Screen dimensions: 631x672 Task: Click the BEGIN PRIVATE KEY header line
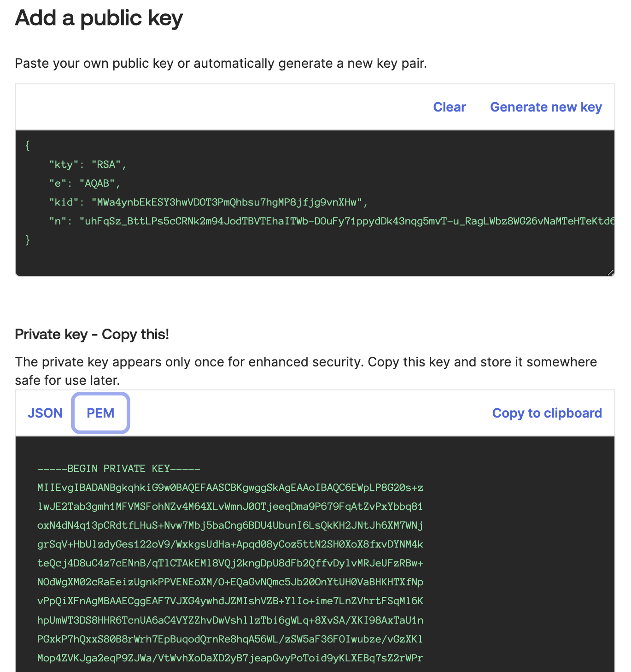click(x=119, y=469)
